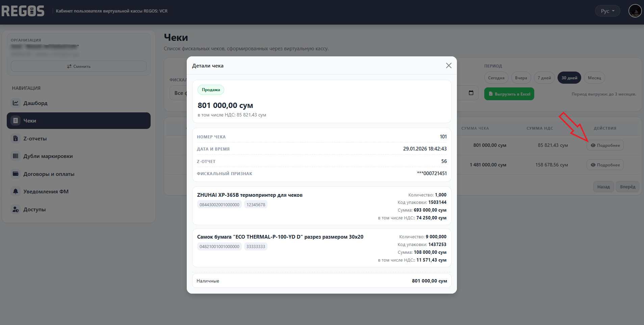Viewport: 644px width, 325px height.
Task: Select the 7 дней period filter
Action: pos(544,78)
